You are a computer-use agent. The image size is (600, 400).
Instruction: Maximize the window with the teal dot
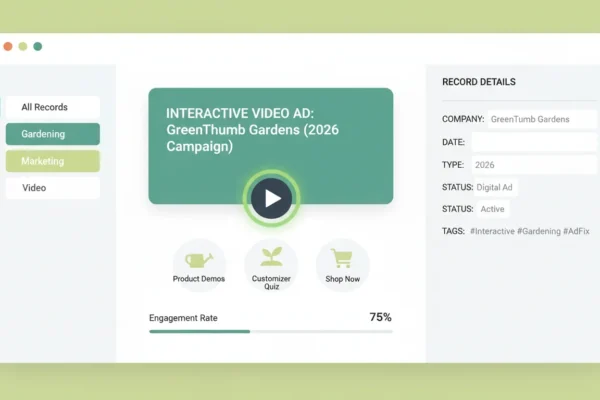pyautogui.click(x=38, y=46)
